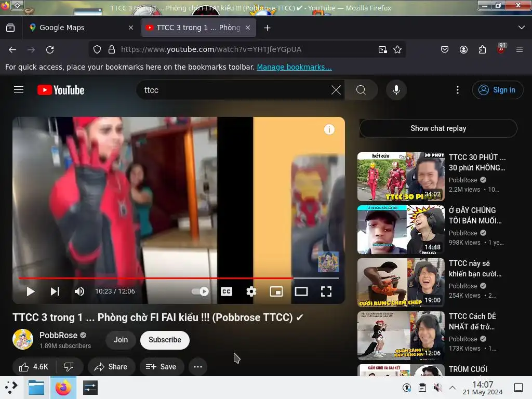Bookmark this page with star
Viewport: 532px width, 399px height.
click(x=397, y=49)
